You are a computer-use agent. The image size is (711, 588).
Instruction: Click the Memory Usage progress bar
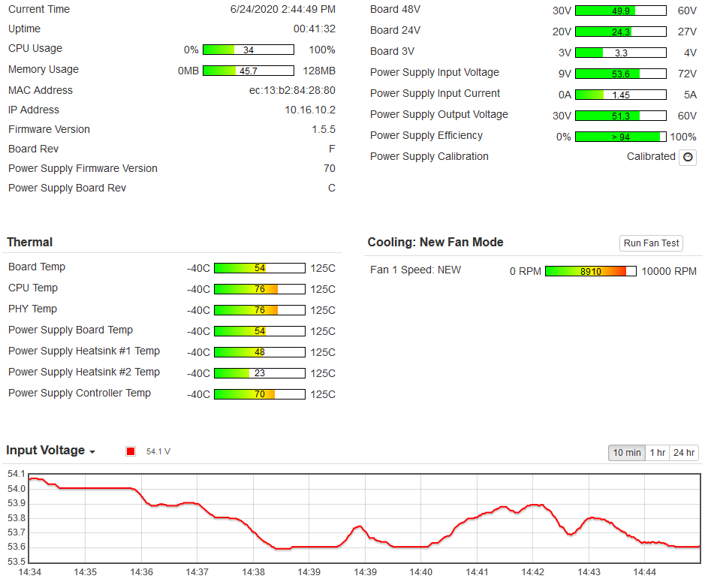(x=248, y=71)
